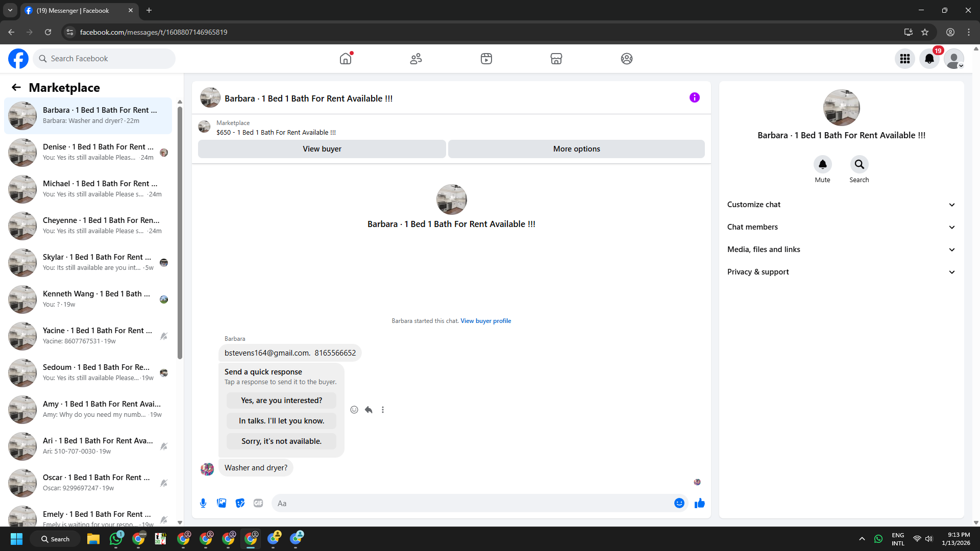Mute this conversation with bell button

point(822,164)
